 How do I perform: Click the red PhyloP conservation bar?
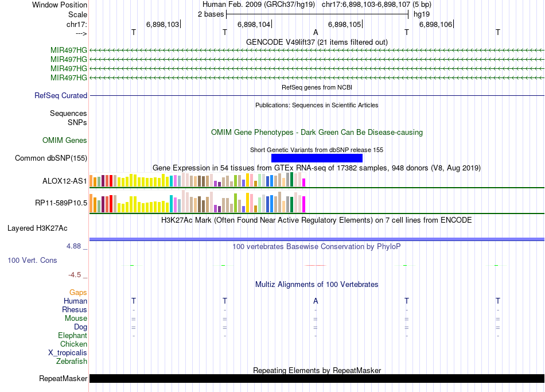pos(316,265)
